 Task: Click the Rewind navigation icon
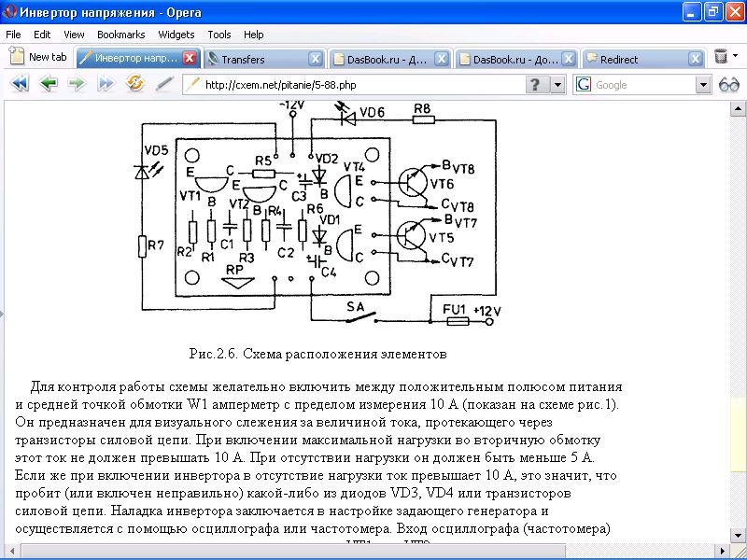(x=19, y=84)
